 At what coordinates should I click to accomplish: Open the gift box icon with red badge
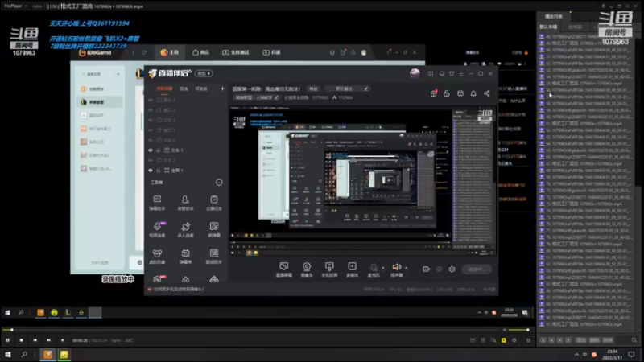tap(434, 93)
